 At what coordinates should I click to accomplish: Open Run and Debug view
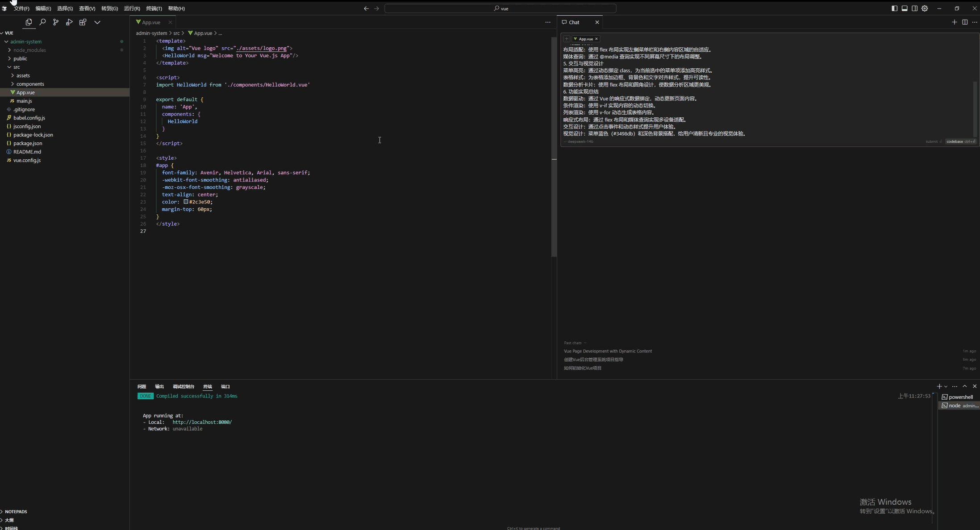click(x=69, y=22)
